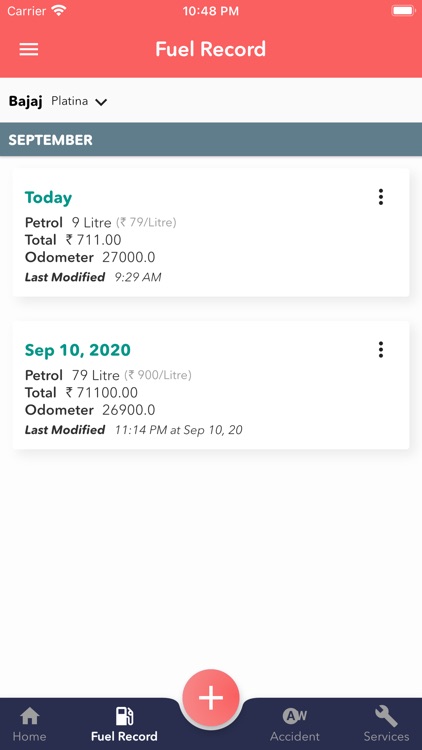Tap the Home house icon

(x=30, y=717)
